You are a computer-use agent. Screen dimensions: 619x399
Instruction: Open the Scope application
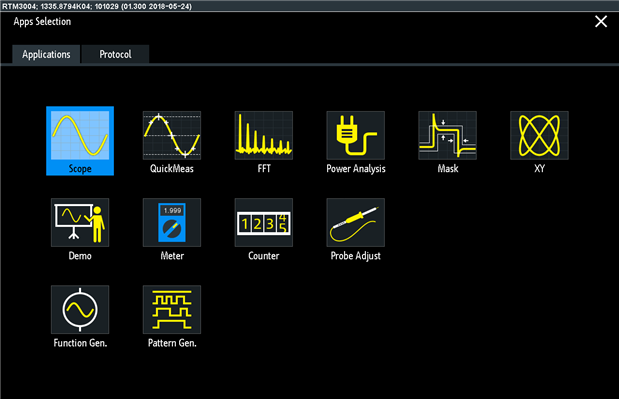(80, 141)
